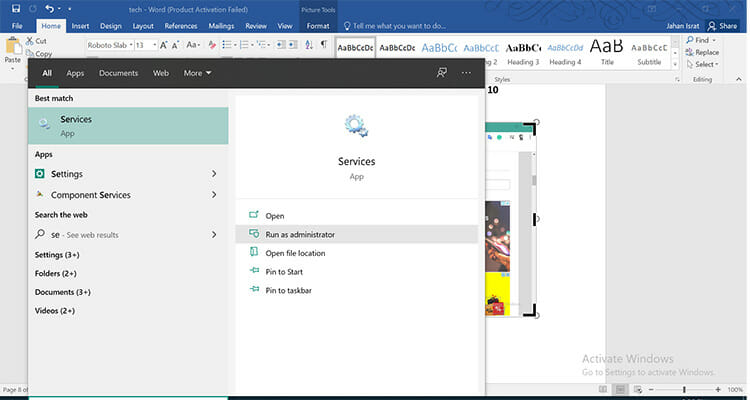Click the Settings (3+) category
This screenshot has width=750, height=400.
57,255
